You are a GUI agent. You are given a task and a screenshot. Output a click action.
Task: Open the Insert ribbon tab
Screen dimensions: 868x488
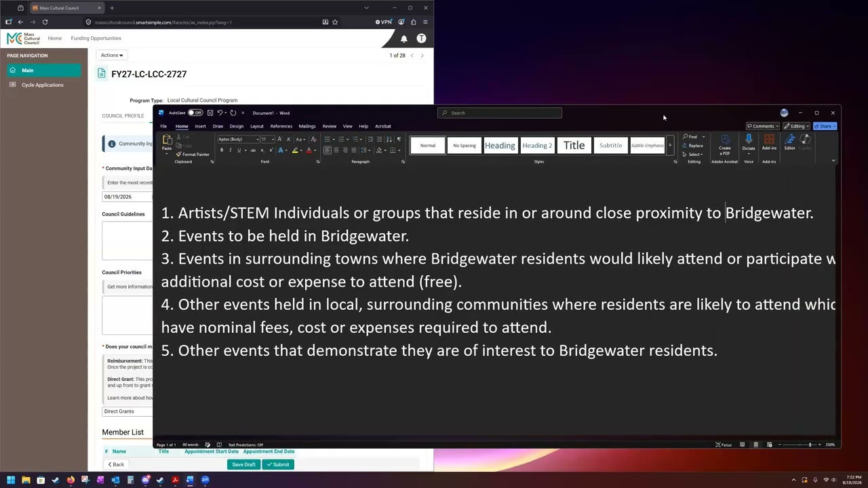click(x=200, y=126)
